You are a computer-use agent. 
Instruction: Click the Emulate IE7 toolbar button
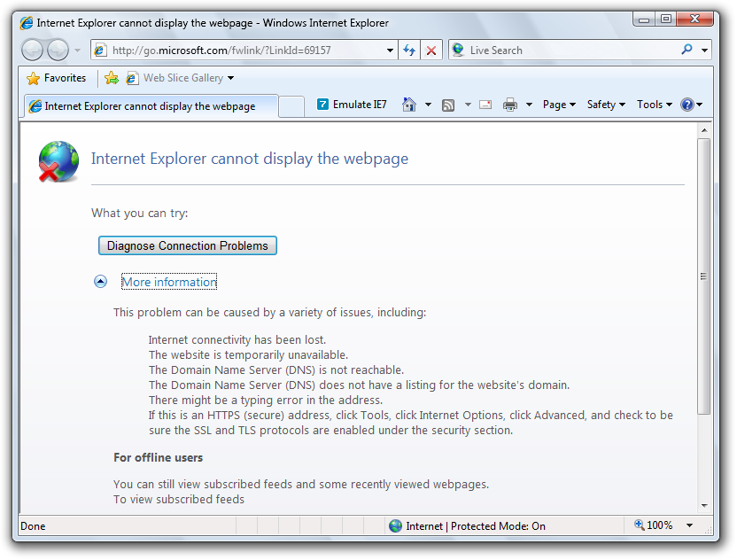coord(352,105)
